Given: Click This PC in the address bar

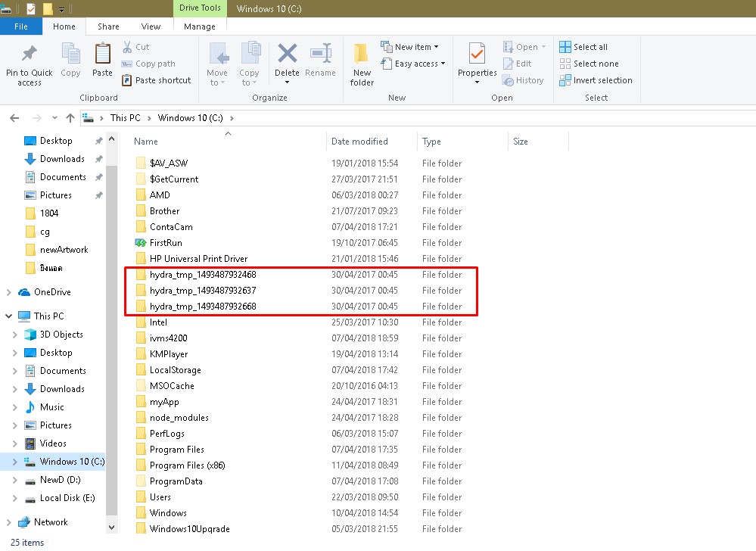Looking at the screenshot, I should (126, 118).
